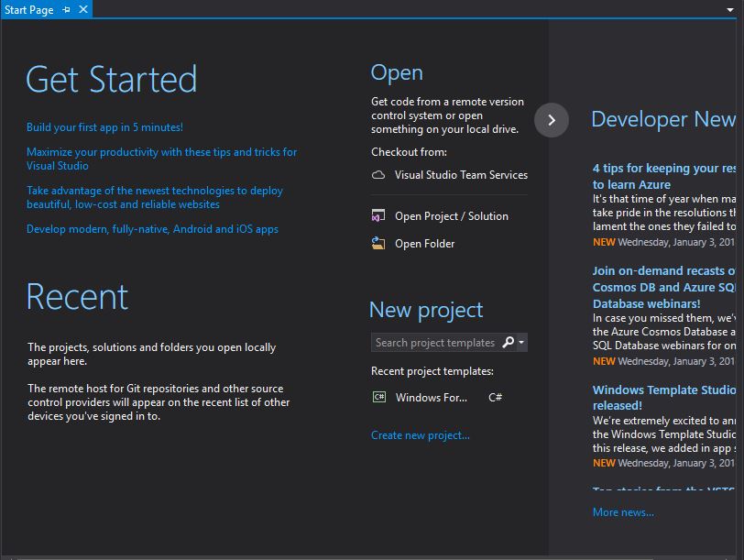Expand the search templates dropdown arrow
Image resolution: width=744 pixels, height=560 pixels.
click(521, 343)
